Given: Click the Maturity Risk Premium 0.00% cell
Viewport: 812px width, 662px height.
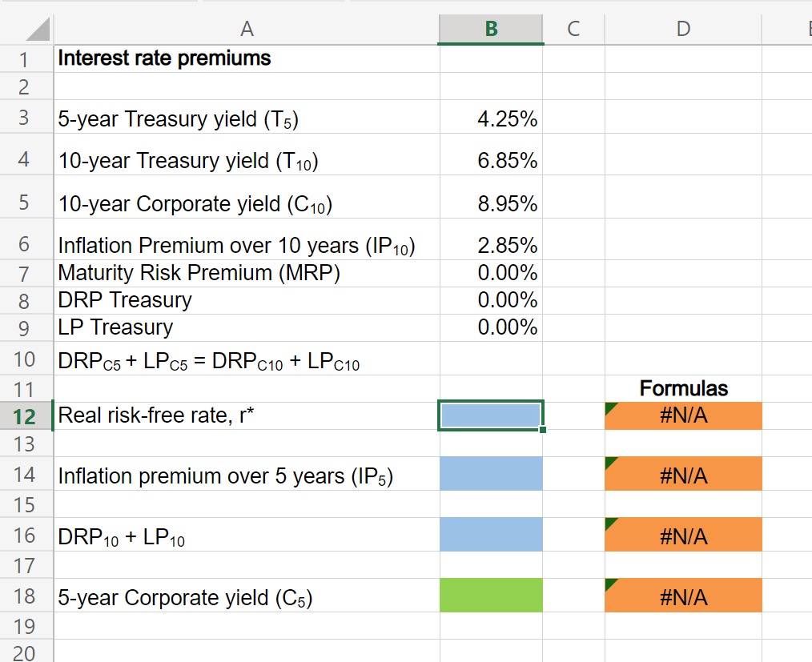Looking at the screenshot, I should tap(490, 273).
